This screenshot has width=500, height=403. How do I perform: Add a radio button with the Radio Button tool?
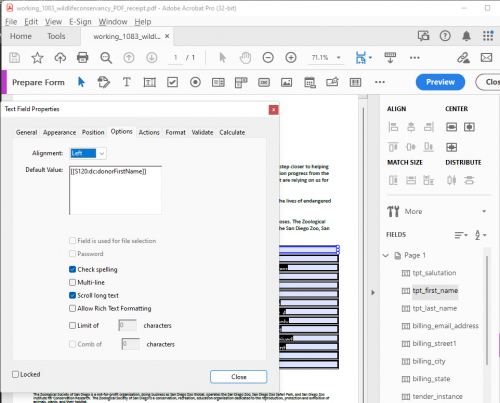[x=195, y=82]
